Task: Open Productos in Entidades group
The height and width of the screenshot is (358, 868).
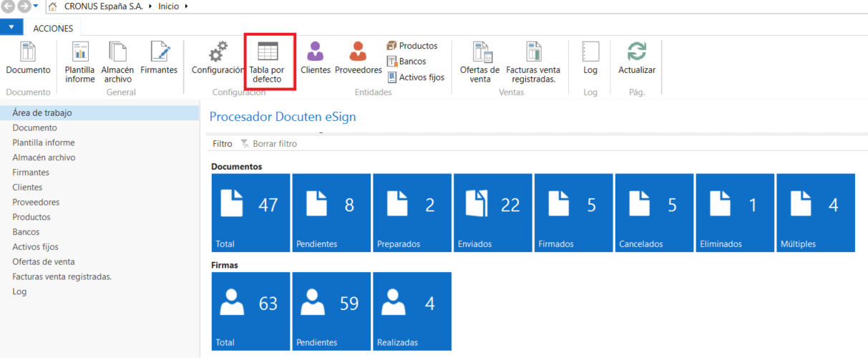Action: (x=412, y=46)
